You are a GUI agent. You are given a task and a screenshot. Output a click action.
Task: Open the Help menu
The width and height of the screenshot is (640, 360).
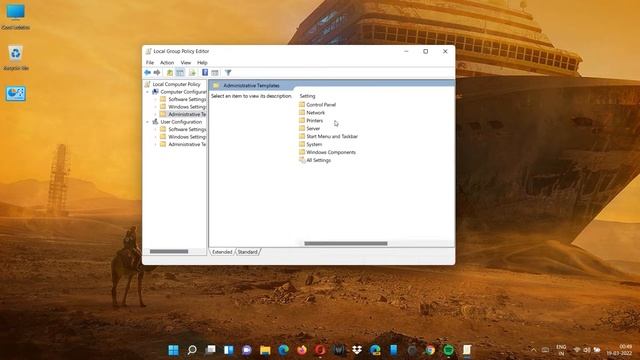point(202,62)
